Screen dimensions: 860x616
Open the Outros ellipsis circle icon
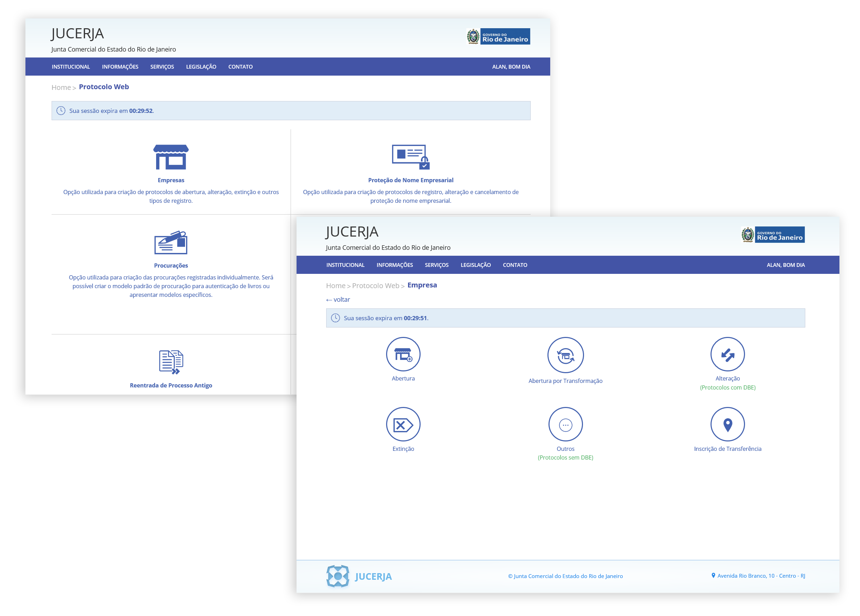tap(565, 424)
